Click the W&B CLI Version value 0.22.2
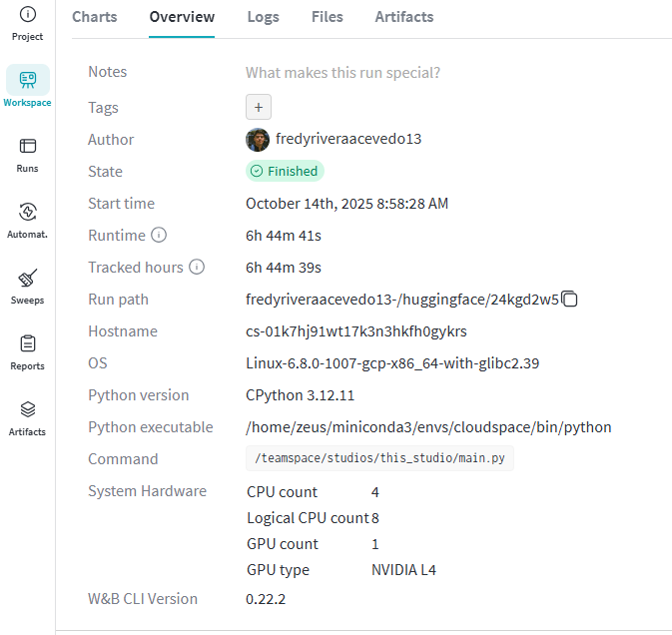672x635 pixels. [266, 599]
